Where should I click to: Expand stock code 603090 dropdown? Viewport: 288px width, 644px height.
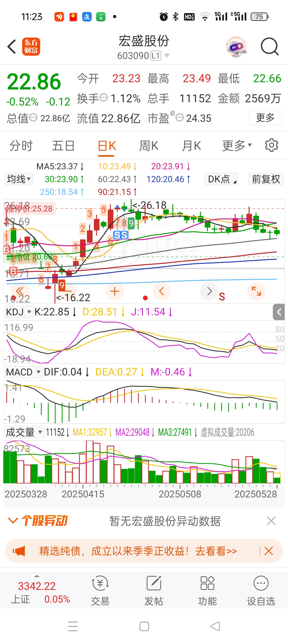point(167,56)
